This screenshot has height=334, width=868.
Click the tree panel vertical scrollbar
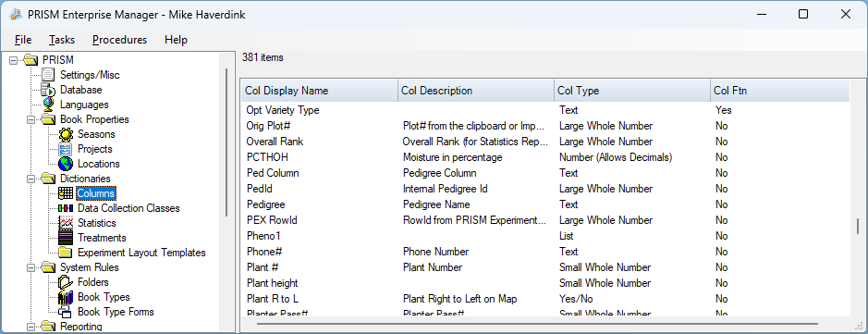(x=226, y=142)
